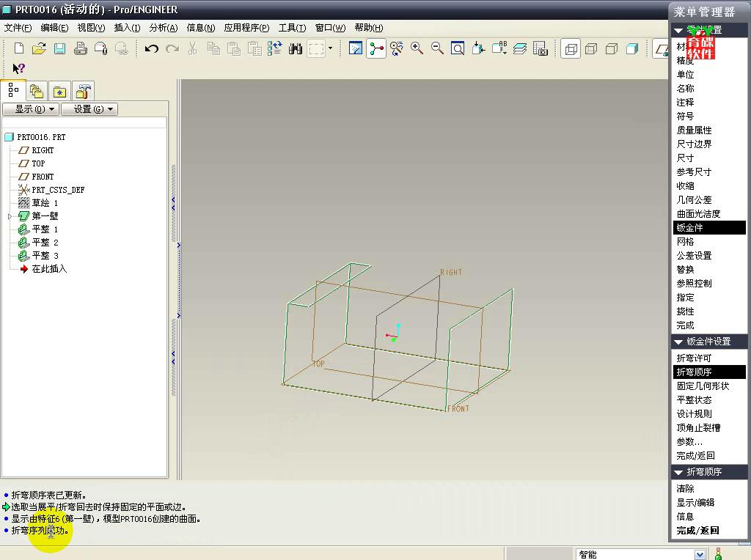Undo the last operation

[x=151, y=48]
